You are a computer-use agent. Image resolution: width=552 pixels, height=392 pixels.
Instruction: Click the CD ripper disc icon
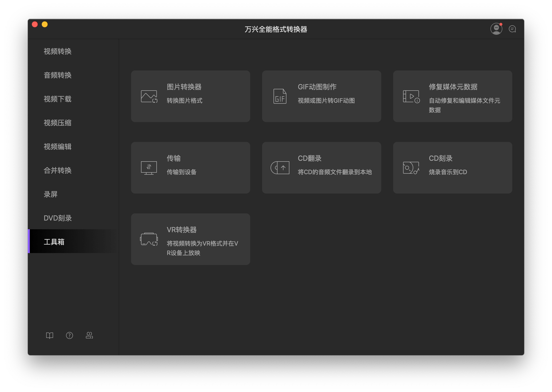pos(280,168)
